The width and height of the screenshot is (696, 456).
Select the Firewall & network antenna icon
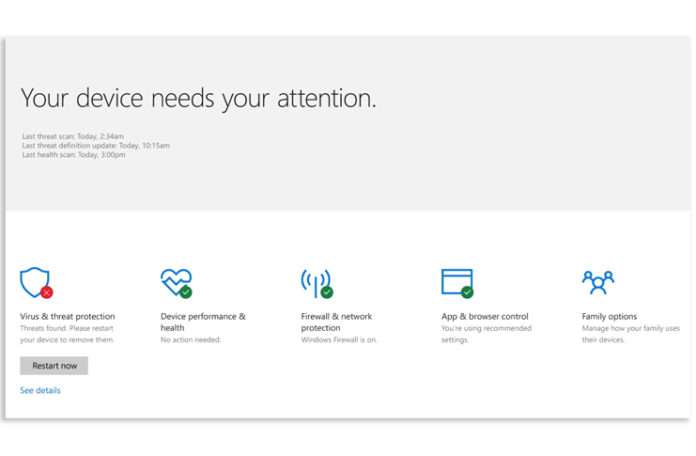(x=316, y=283)
